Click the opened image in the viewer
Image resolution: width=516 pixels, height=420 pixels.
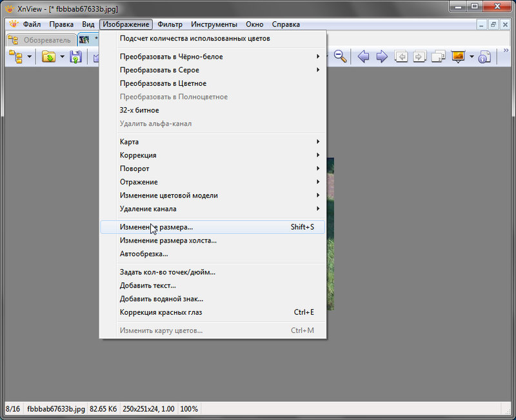point(330,234)
